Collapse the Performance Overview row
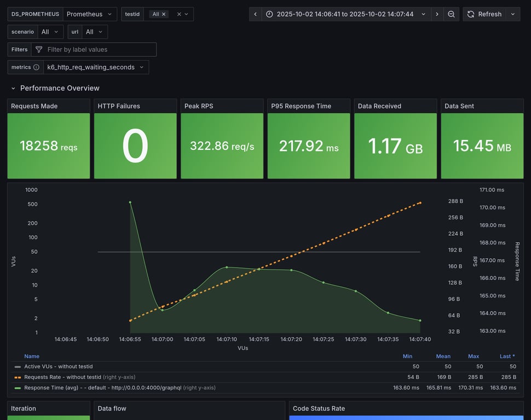The width and height of the screenshot is (531, 420). click(13, 89)
